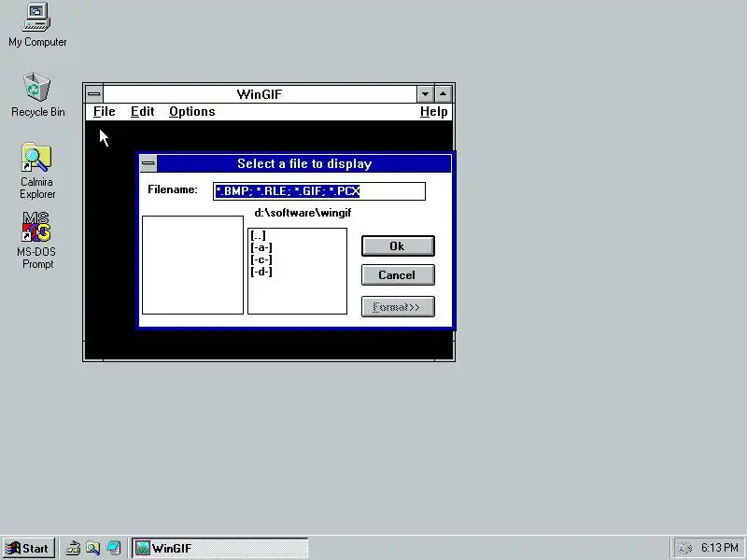
Task: Select drive [-d-] in directory list
Action: pos(261,272)
